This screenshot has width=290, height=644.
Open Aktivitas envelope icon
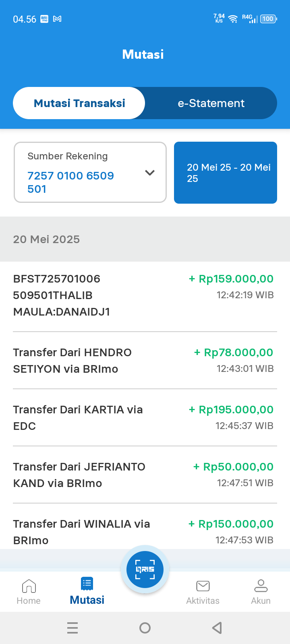tap(203, 586)
